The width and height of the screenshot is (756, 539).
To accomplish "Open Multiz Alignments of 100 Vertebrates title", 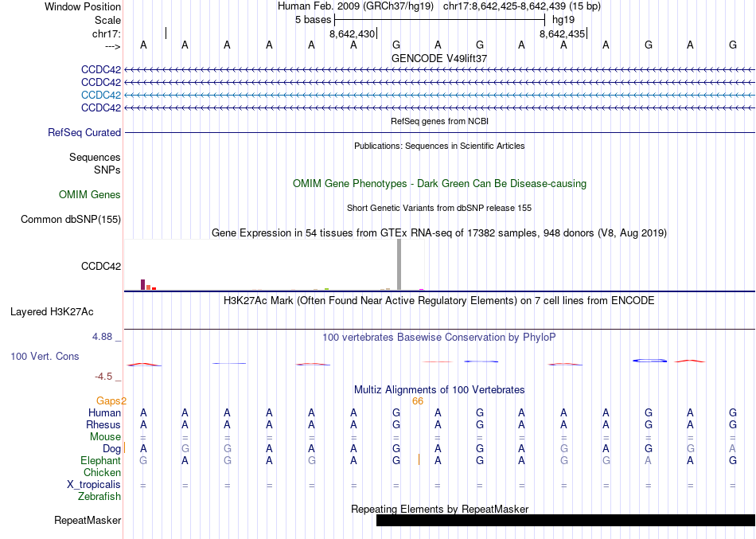I will coord(439,390).
